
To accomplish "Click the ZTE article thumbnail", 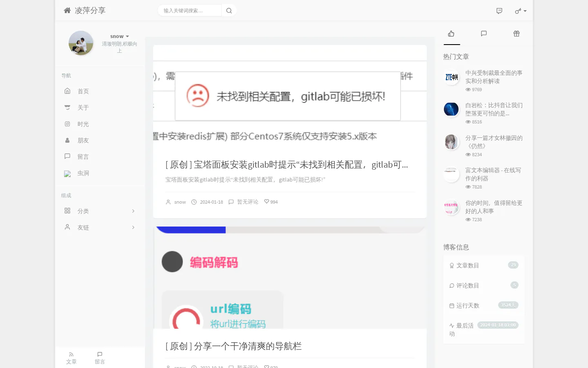I will (x=451, y=77).
